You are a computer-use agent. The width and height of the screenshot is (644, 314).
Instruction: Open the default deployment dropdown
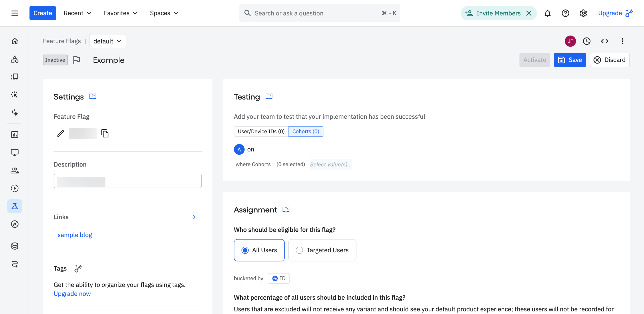pos(108,41)
